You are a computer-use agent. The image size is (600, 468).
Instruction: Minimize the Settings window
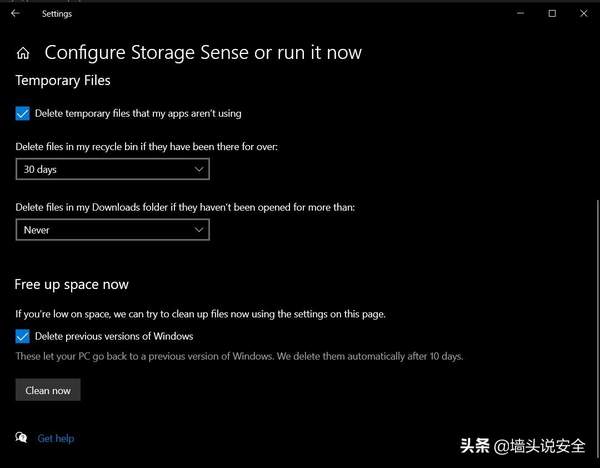tap(520, 14)
